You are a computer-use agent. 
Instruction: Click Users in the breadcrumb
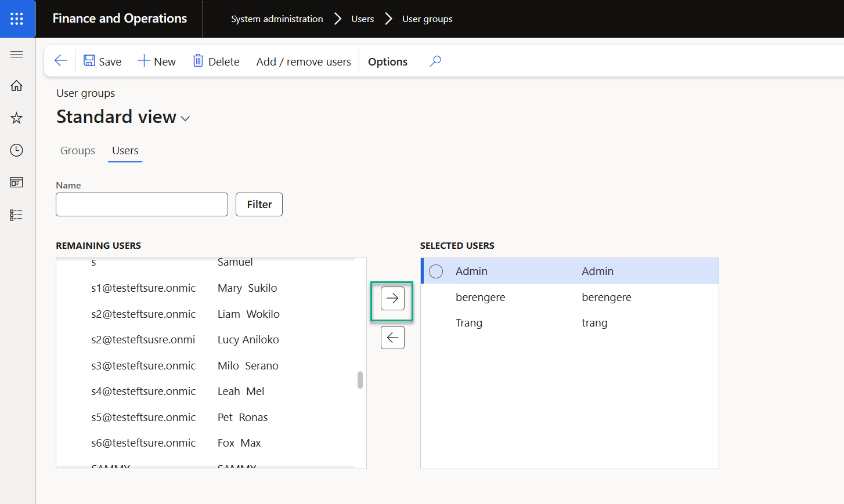pos(363,19)
